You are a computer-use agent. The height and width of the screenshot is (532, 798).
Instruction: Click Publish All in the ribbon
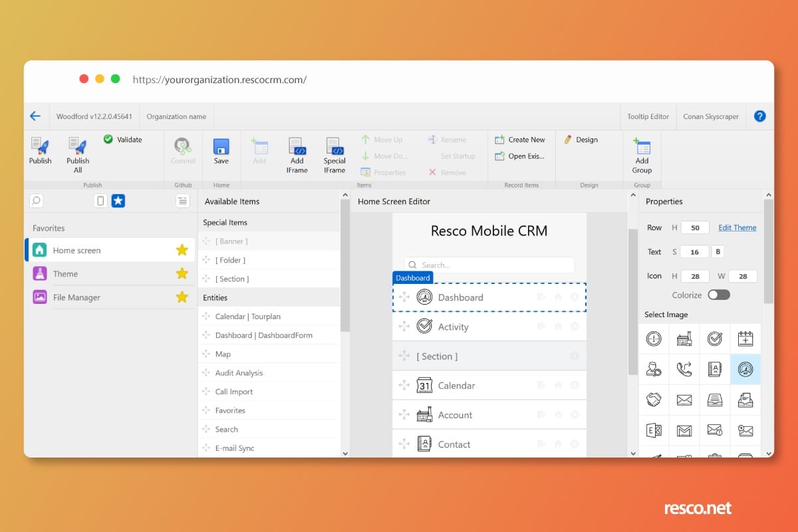click(78, 156)
